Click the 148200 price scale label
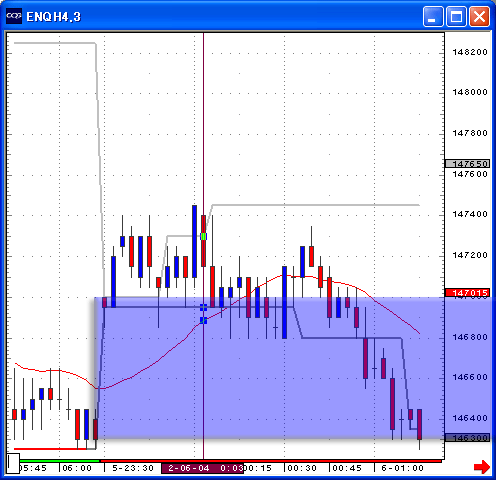The height and width of the screenshot is (480, 496). pyautogui.click(x=470, y=52)
